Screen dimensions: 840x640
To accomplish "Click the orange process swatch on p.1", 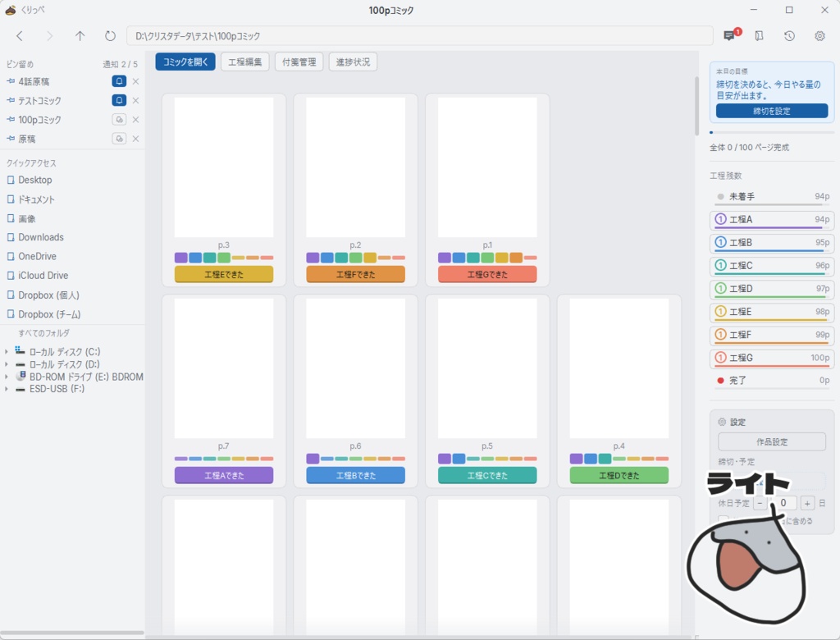I will point(517,258).
